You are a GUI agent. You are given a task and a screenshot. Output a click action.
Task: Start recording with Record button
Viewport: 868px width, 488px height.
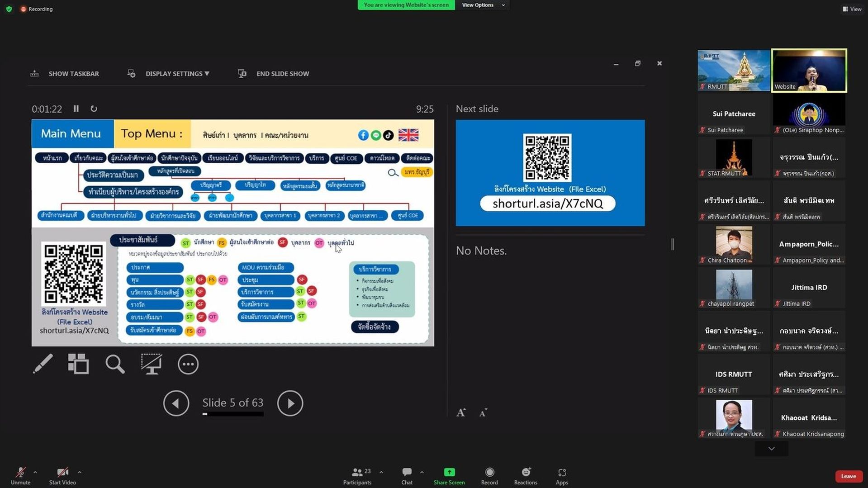pyautogui.click(x=489, y=476)
